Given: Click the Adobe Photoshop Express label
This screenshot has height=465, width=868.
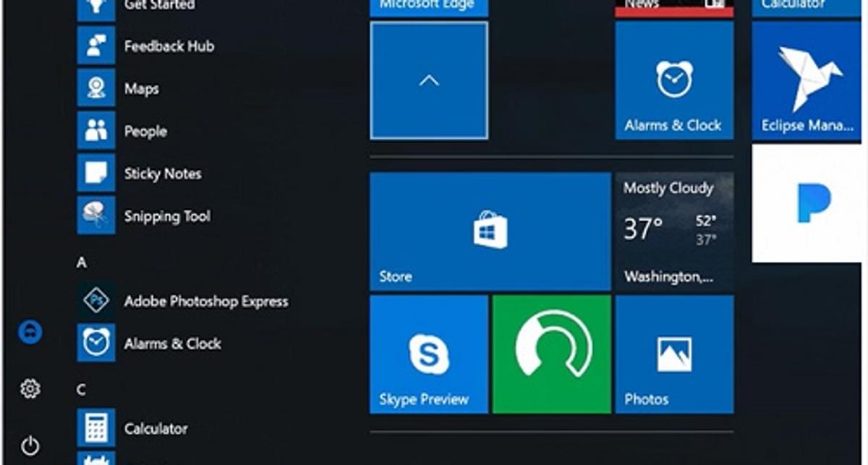Looking at the screenshot, I should click(x=206, y=302).
